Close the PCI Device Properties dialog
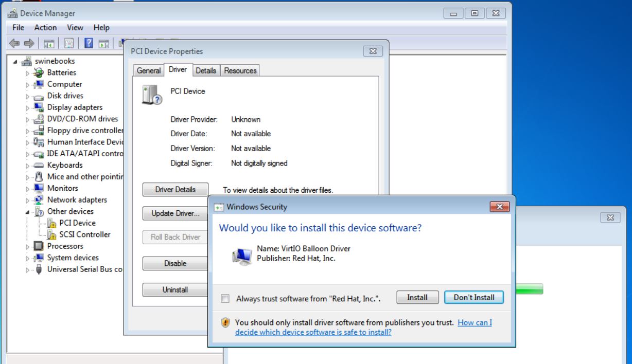Screen dimensions: 632x364 tap(373, 51)
